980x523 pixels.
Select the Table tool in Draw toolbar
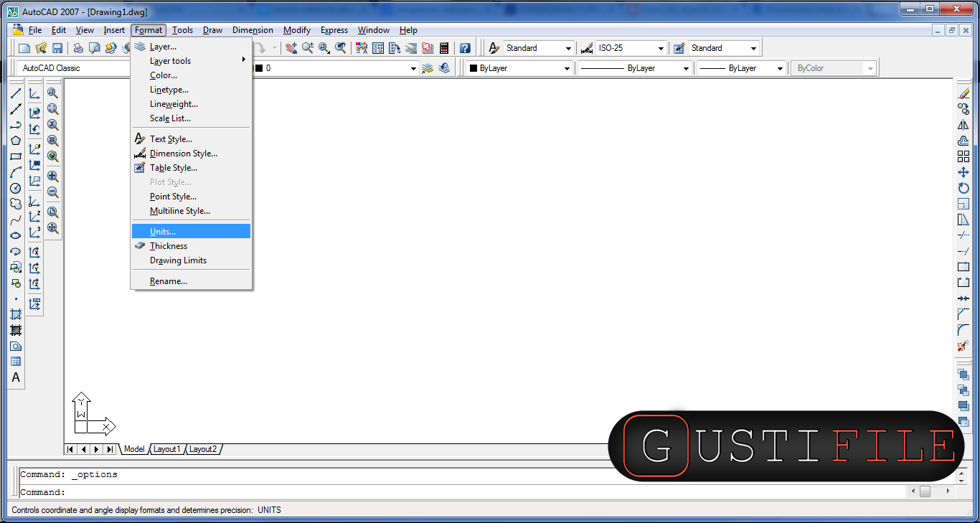coord(16,362)
